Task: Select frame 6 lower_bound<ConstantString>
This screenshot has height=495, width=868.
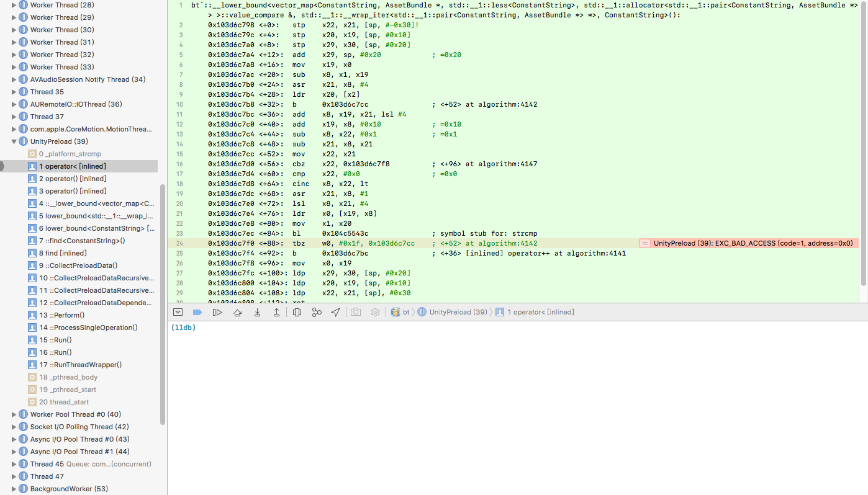Action: point(79,228)
